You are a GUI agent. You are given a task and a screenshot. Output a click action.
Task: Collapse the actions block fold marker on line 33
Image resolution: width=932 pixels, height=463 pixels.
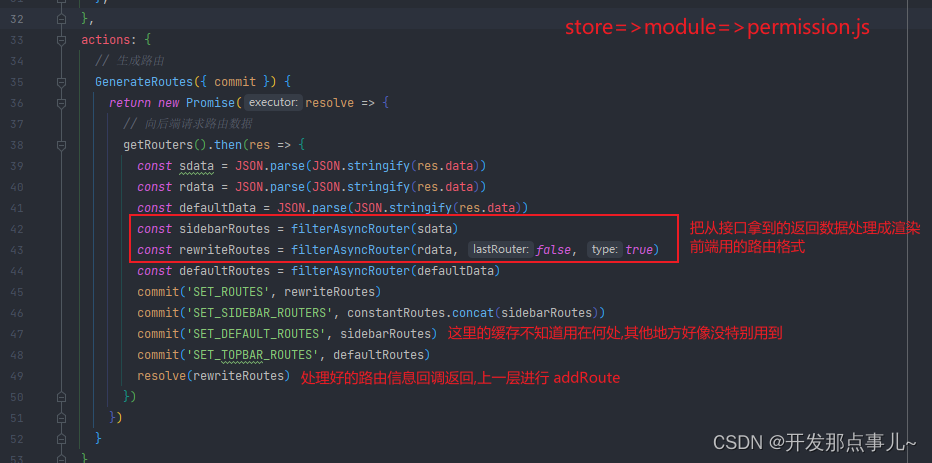pyautogui.click(x=61, y=40)
